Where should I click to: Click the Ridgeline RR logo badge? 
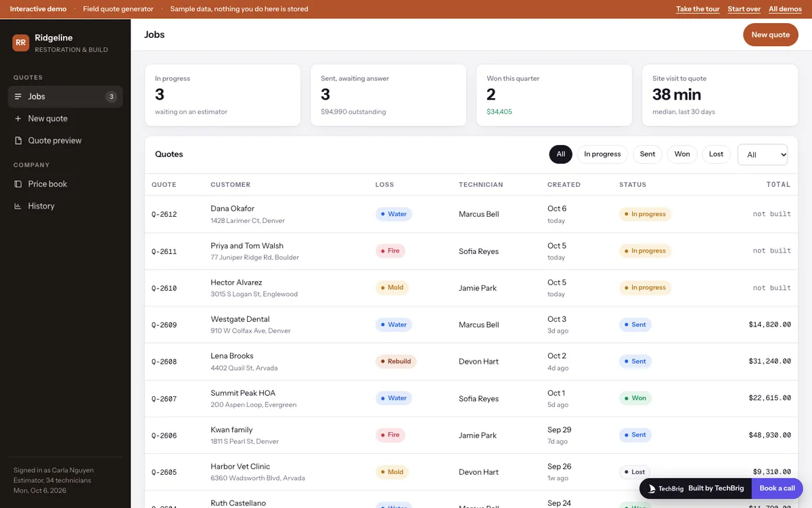coord(21,43)
